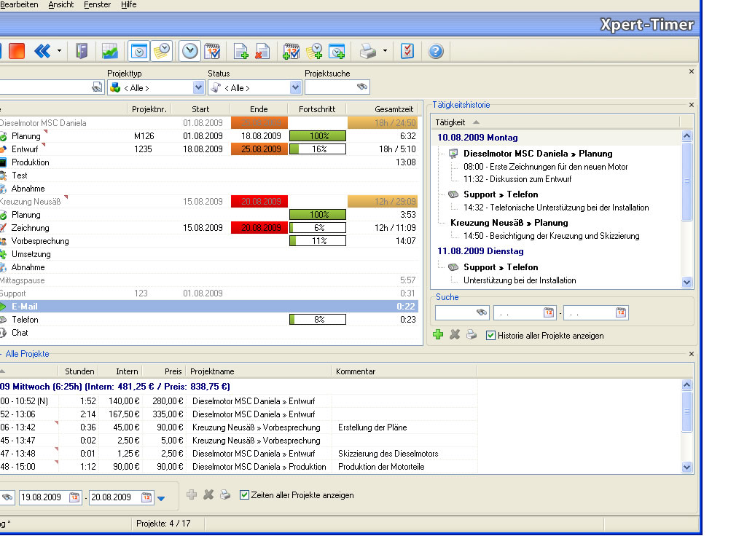Open the Projekttyp dropdown
This screenshot has height=560, width=755.
click(198, 87)
